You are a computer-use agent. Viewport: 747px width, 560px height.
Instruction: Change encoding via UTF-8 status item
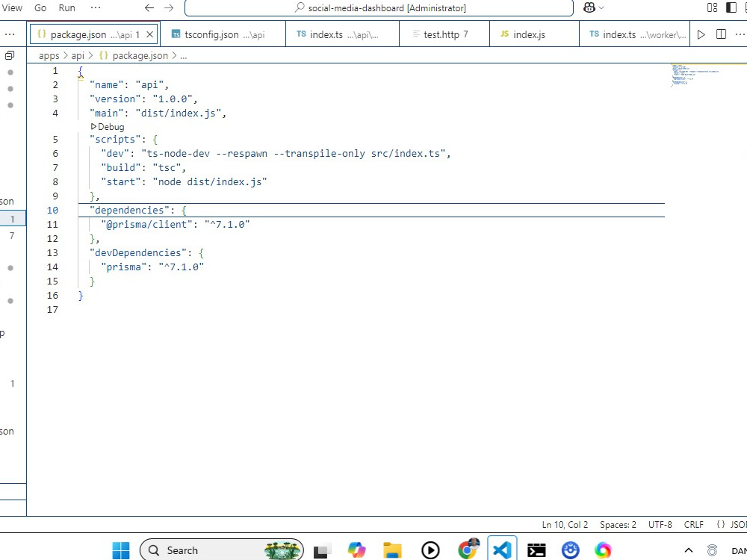click(x=660, y=524)
